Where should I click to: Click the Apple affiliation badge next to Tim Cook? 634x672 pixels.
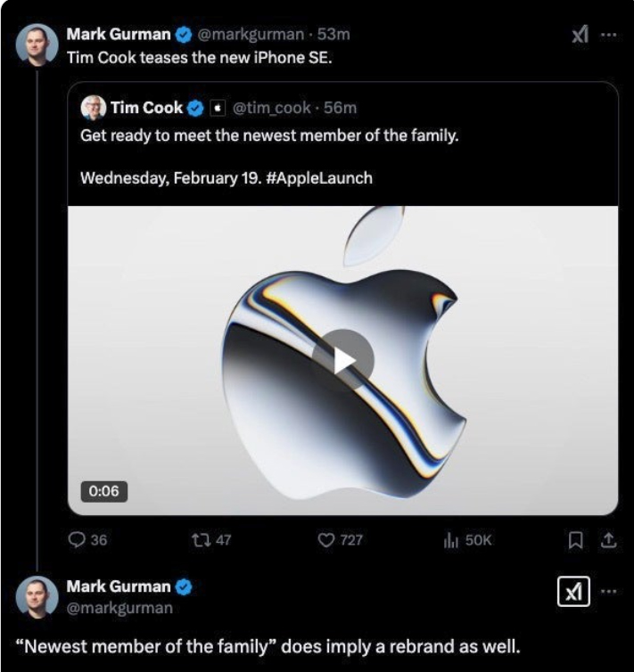(x=218, y=109)
